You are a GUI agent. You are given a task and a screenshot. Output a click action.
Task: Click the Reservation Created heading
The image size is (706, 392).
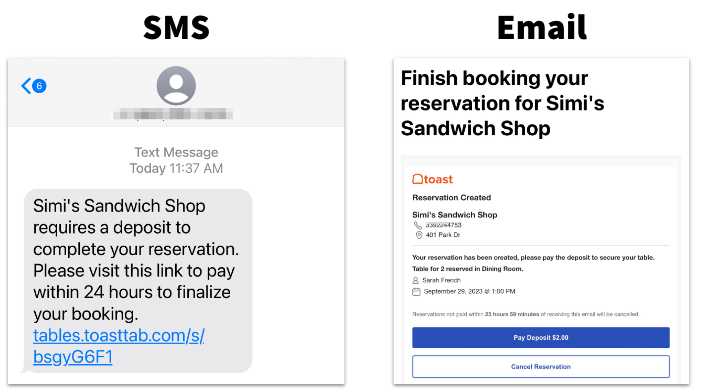point(452,197)
